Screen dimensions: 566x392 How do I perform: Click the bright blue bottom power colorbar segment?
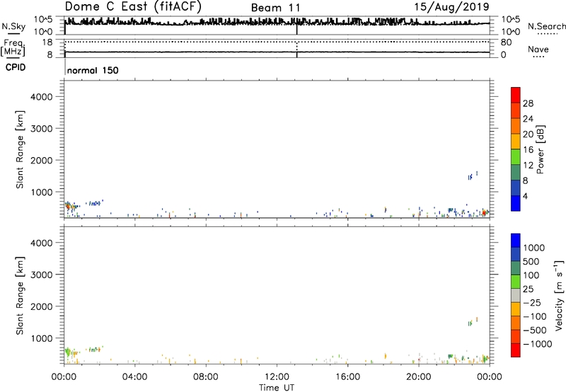[516, 203]
